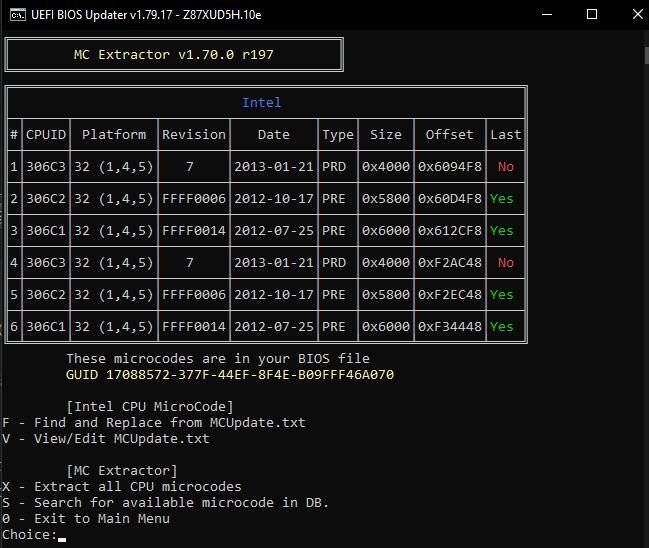This screenshot has width=649, height=548.
Task: Click 'These microcodes are in your BIOS file'
Action: click(x=218, y=358)
